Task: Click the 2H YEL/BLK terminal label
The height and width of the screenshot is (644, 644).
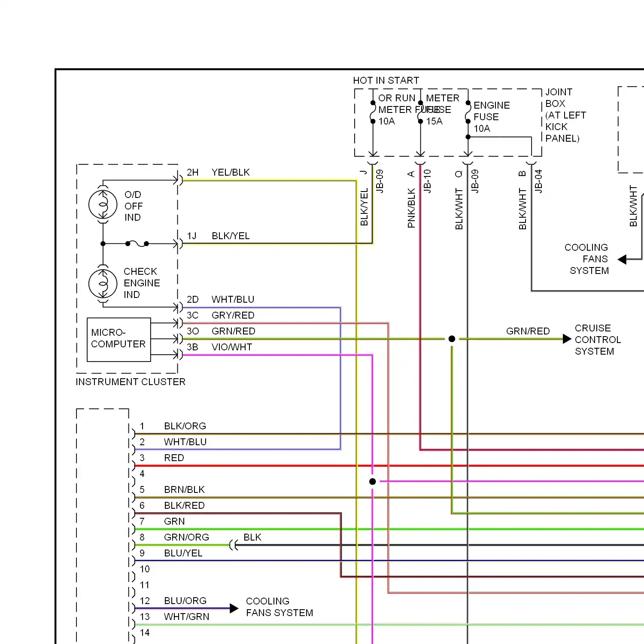Action: [218, 172]
